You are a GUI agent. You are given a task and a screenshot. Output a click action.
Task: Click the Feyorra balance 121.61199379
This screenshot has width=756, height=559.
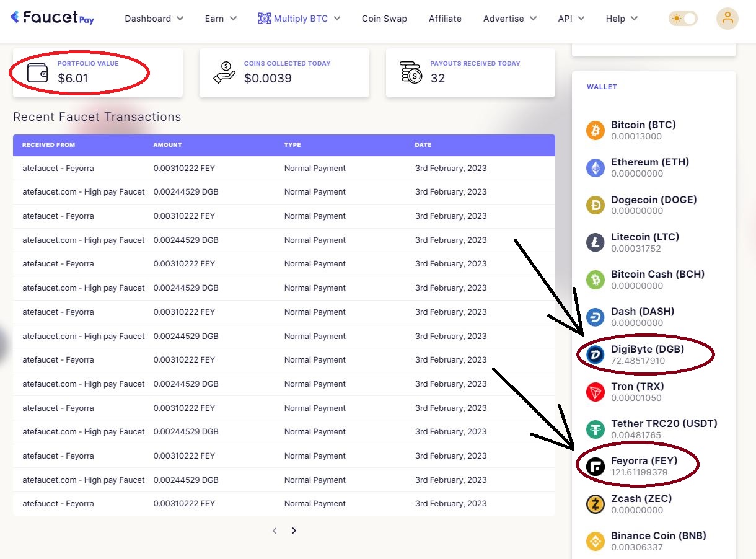(640, 472)
